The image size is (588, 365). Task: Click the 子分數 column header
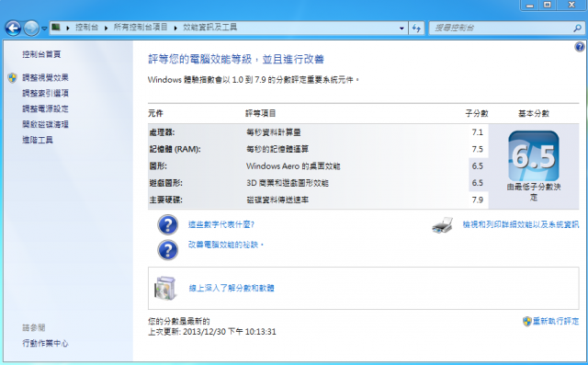coord(477,113)
